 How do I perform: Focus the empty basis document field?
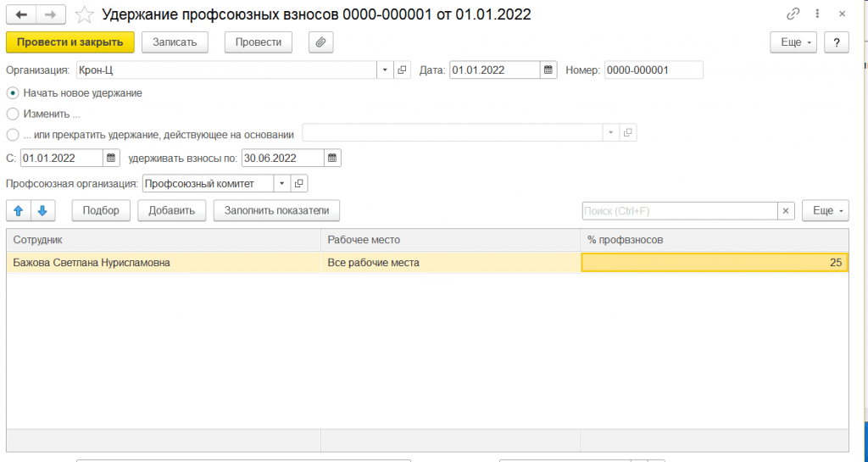click(453, 133)
